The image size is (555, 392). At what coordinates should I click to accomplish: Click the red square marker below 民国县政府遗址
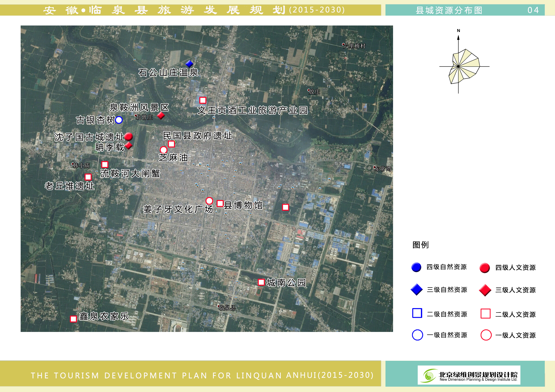[x=171, y=144]
